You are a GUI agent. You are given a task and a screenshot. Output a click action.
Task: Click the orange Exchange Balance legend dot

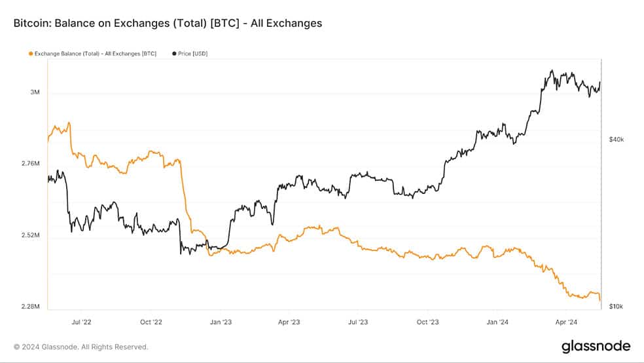pyautogui.click(x=31, y=54)
